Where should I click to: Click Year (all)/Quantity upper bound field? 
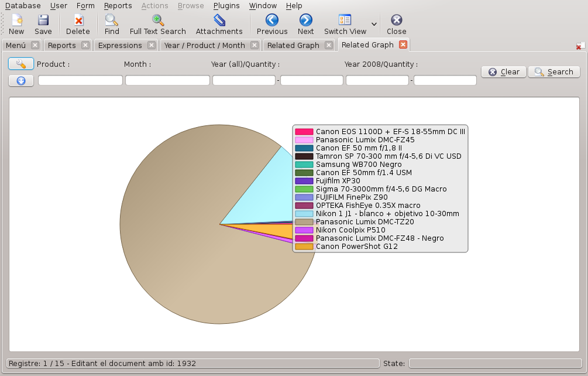pos(312,80)
